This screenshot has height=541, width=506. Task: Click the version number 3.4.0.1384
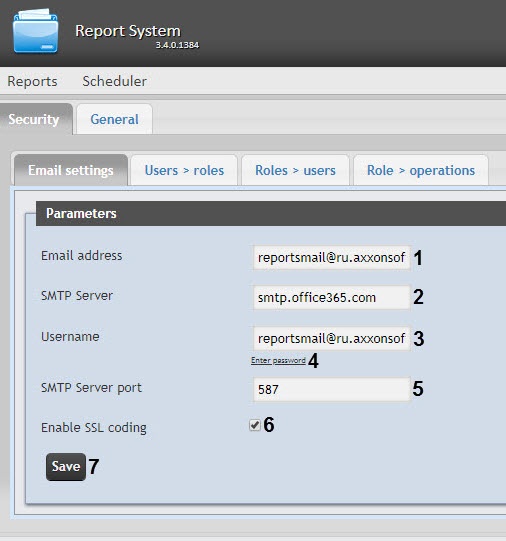tap(177, 45)
